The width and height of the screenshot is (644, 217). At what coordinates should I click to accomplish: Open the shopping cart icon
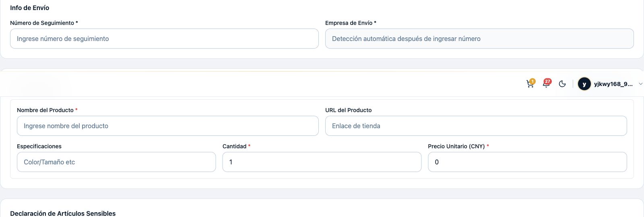(x=530, y=84)
